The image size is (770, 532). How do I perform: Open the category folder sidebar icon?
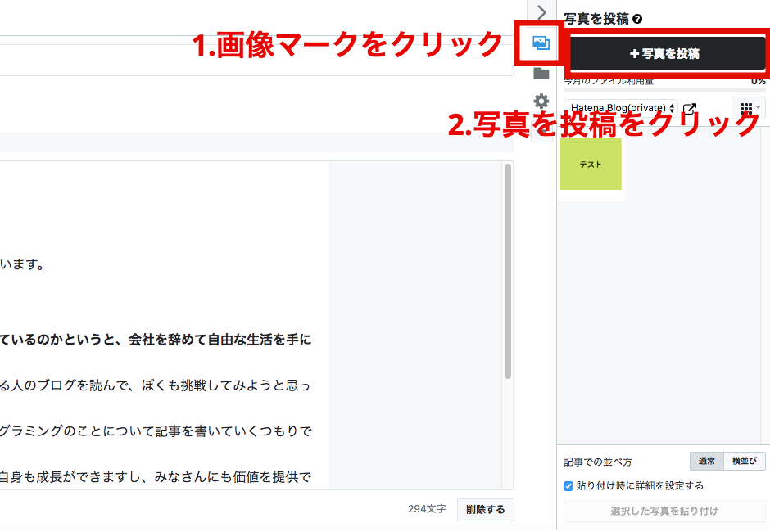tap(541, 73)
